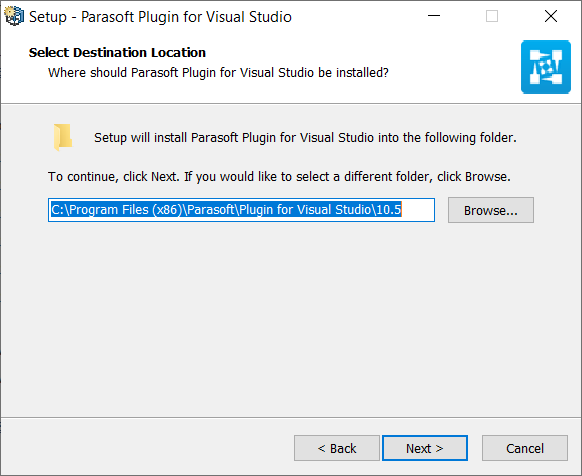
Task: Click the 'Where should Parasoft Plugin' subtitle
Action: pos(218,73)
